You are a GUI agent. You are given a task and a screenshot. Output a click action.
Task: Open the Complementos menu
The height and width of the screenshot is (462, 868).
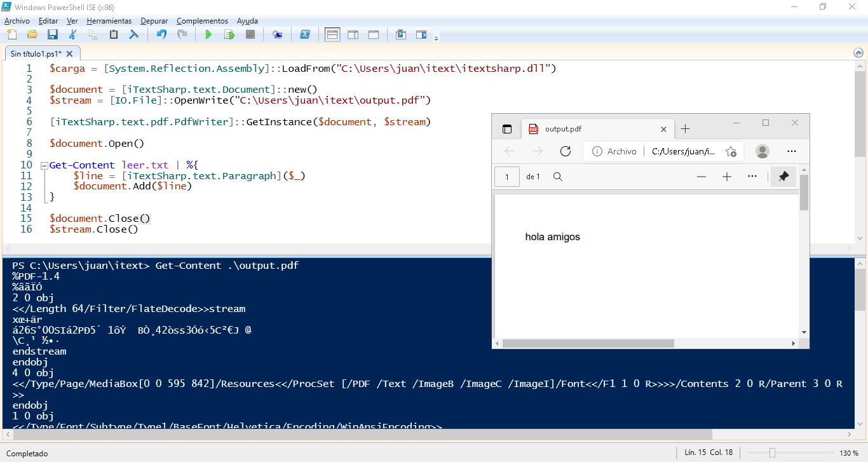(x=202, y=21)
